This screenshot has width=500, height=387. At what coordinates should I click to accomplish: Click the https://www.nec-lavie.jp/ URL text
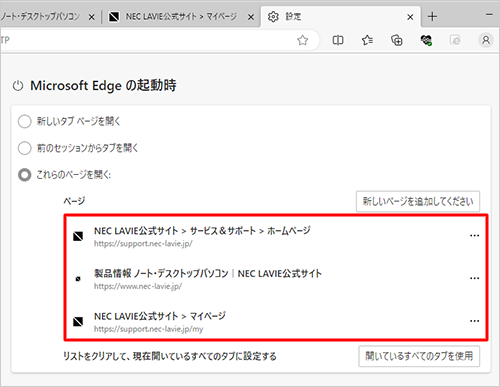pos(138,286)
